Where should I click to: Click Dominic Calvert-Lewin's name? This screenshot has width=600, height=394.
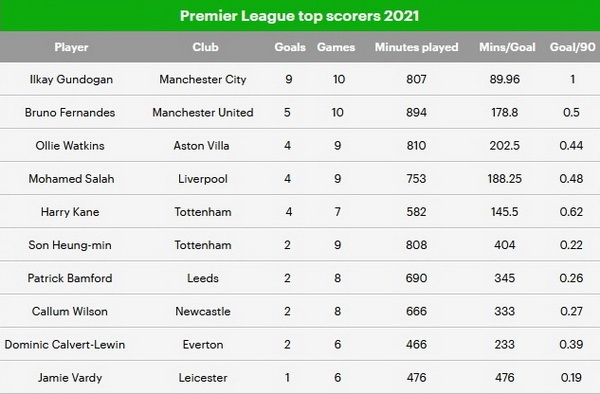pyautogui.click(x=65, y=345)
